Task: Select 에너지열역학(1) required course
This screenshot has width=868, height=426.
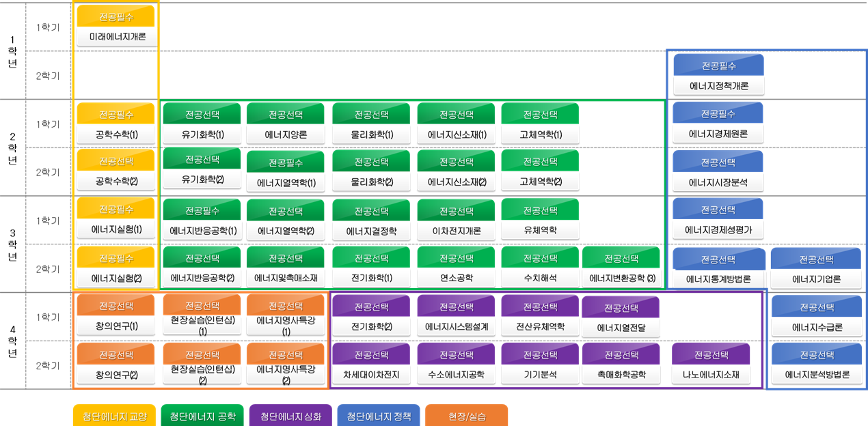Action: point(286,172)
